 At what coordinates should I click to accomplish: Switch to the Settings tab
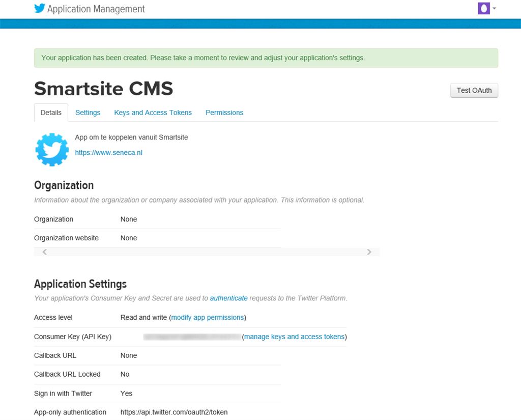[88, 113]
